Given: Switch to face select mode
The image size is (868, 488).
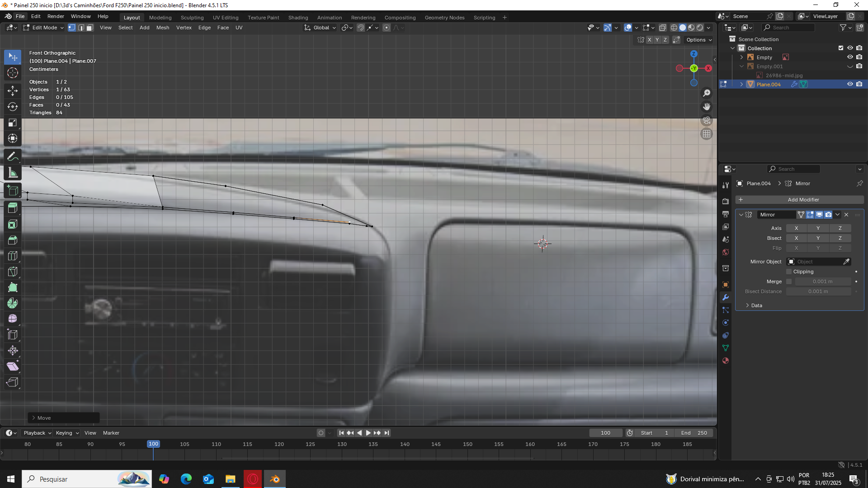Looking at the screenshot, I should [x=90, y=28].
